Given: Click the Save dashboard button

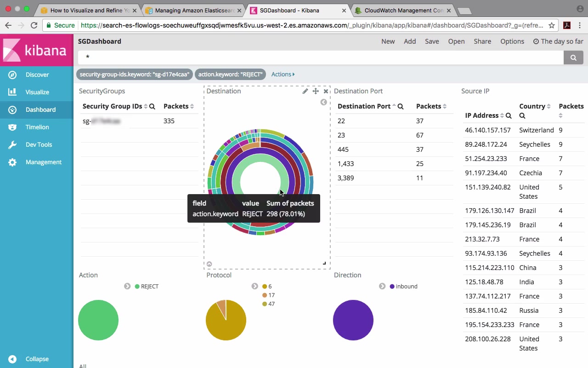Looking at the screenshot, I should [432, 41].
